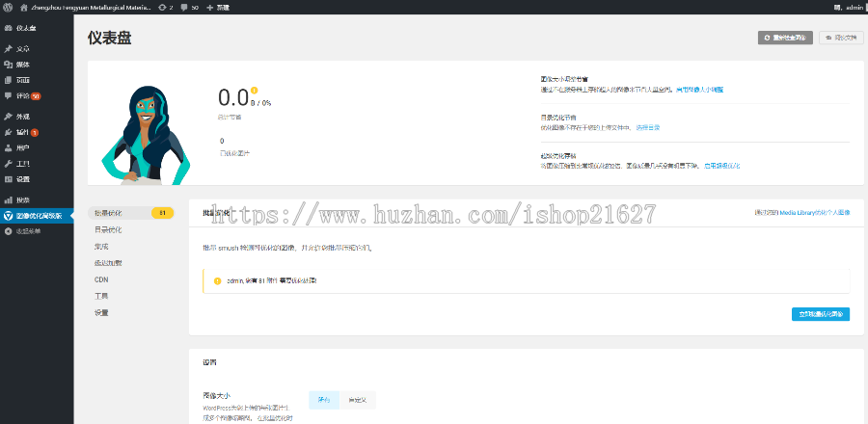The height and width of the screenshot is (424, 868).
Task: Click the dashboard gauge sidebar icon
Action: [9, 28]
